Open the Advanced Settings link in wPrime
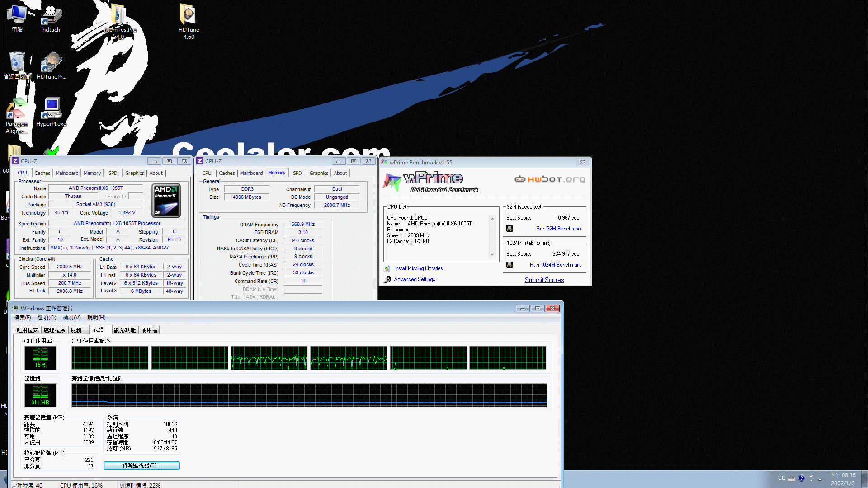 (x=415, y=279)
